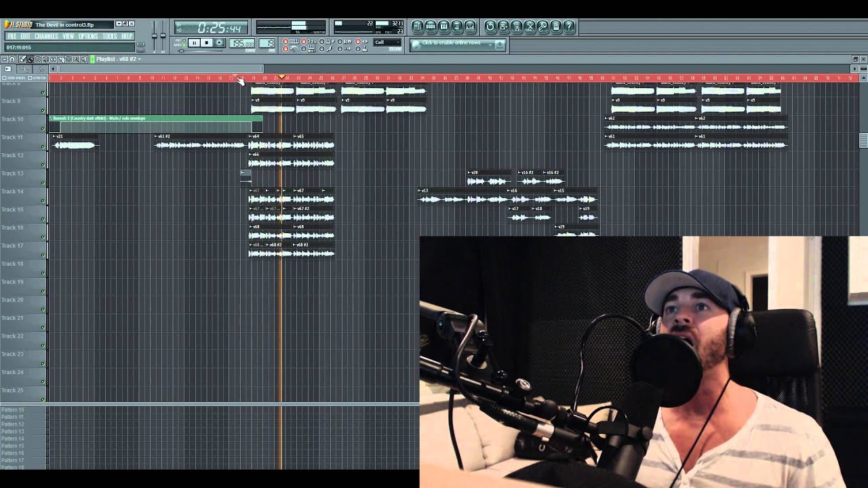Pause playback with the pause button
The image size is (868, 488).
click(194, 43)
